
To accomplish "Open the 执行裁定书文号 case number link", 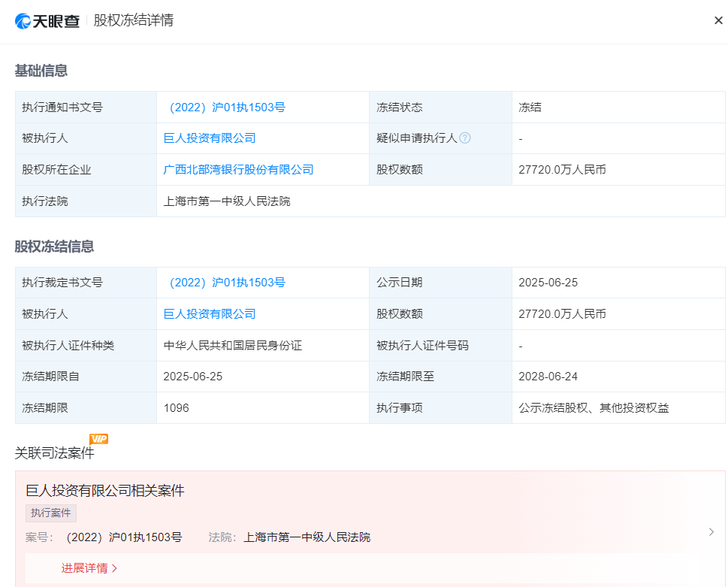I will tap(225, 283).
